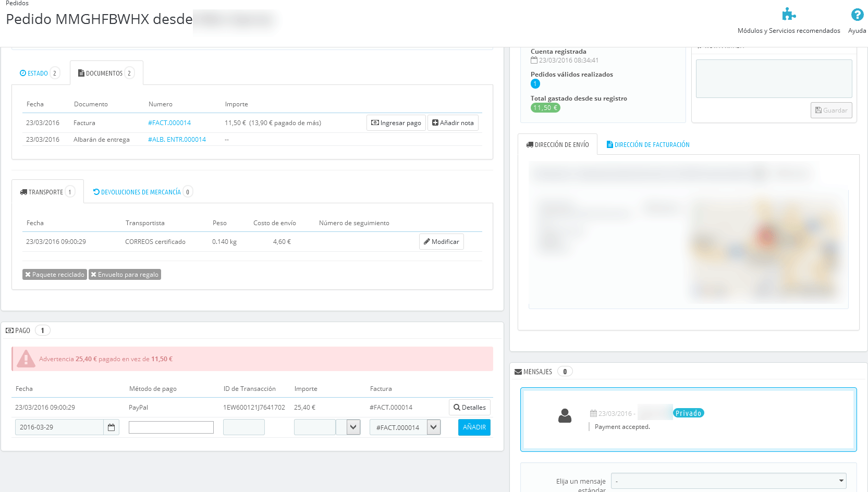This screenshot has width=868, height=492.
Task: Focus the ID de Transacción input
Action: [244, 427]
